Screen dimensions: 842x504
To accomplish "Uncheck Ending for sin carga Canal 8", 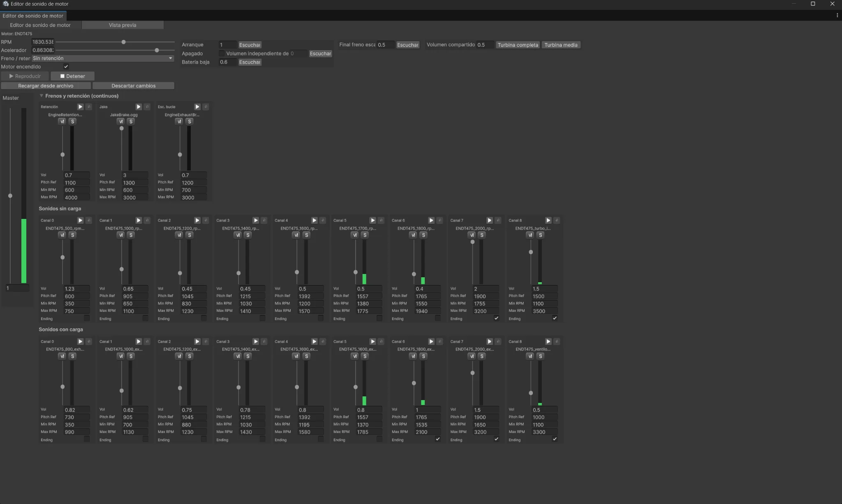I will [x=555, y=318].
